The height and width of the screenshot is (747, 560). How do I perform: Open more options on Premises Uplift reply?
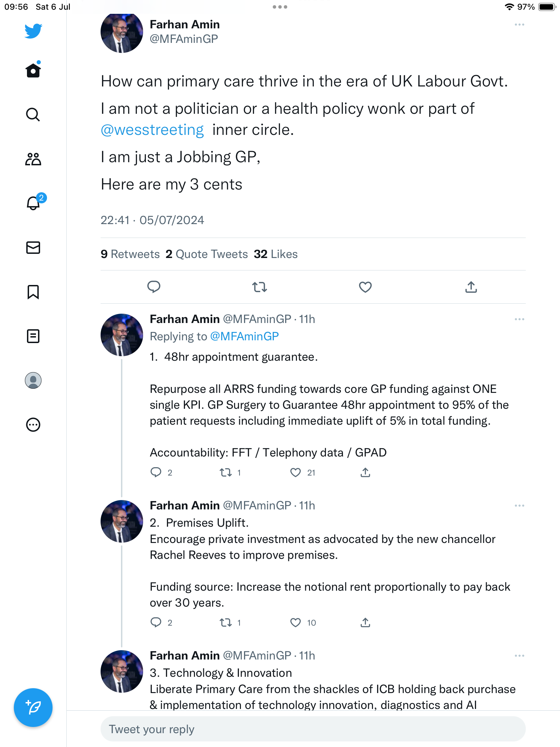click(x=519, y=506)
